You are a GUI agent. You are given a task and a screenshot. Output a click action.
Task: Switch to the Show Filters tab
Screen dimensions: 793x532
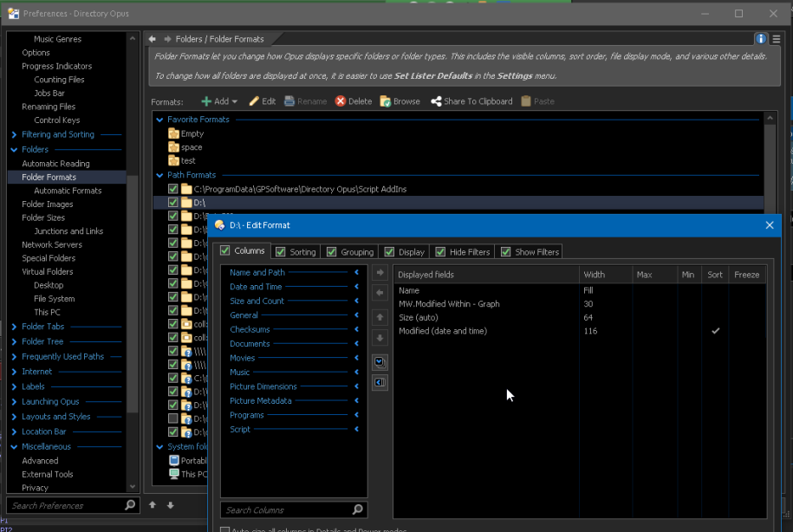[536, 252]
